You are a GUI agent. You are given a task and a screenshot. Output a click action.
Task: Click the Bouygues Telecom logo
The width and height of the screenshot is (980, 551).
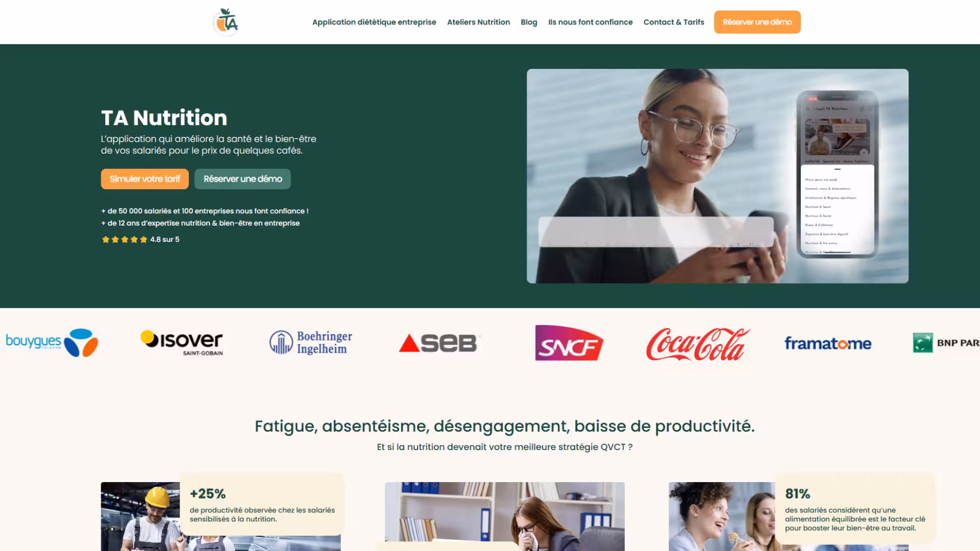pos(52,342)
